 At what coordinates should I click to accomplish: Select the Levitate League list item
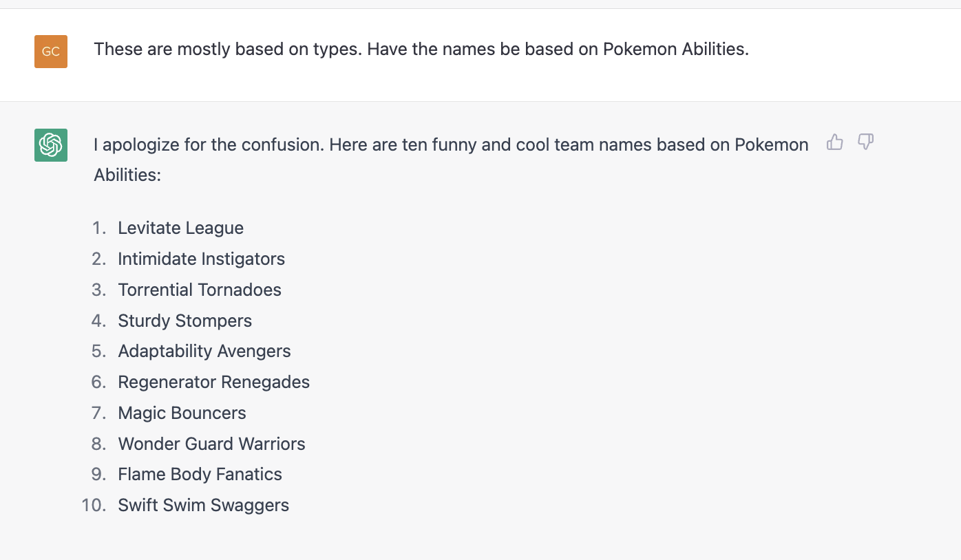coord(180,228)
